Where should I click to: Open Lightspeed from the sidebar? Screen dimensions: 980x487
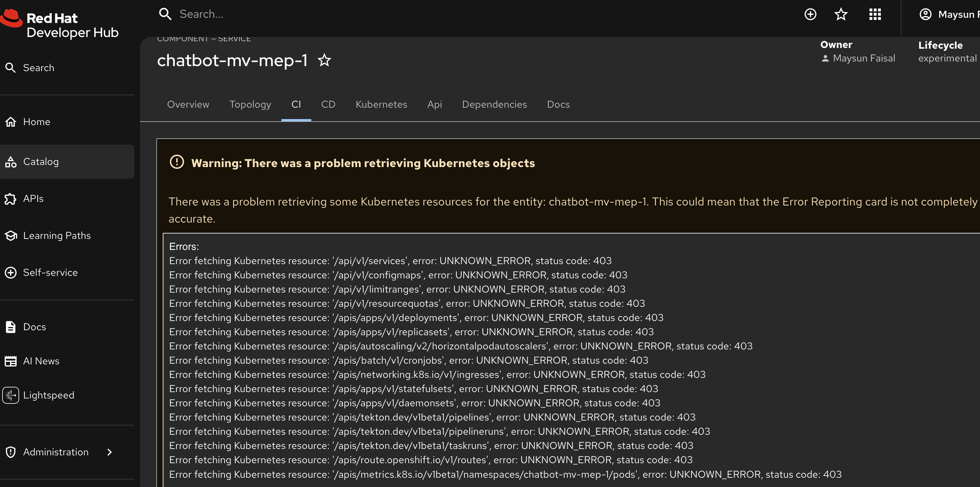[x=49, y=395]
